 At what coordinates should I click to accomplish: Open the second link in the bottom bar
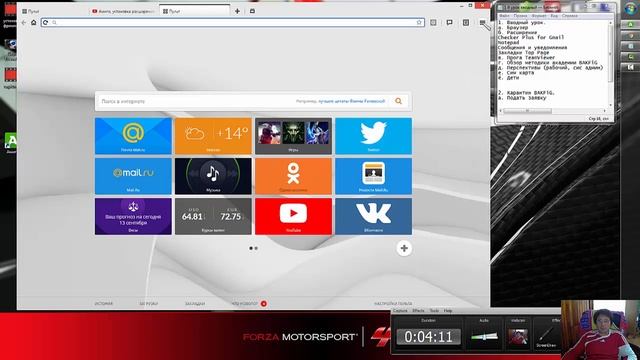pos(149,304)
